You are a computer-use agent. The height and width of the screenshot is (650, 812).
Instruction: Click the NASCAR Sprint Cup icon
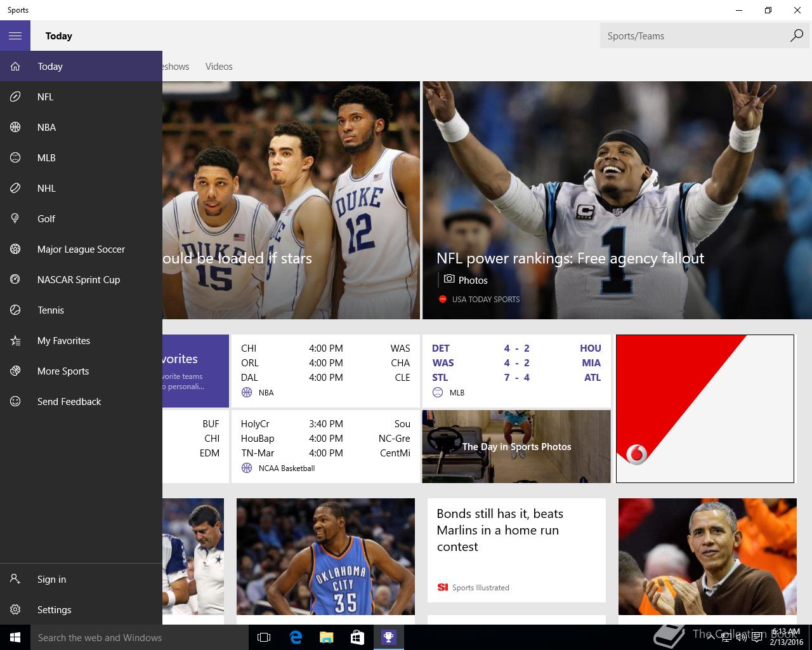tap(15, 279)
